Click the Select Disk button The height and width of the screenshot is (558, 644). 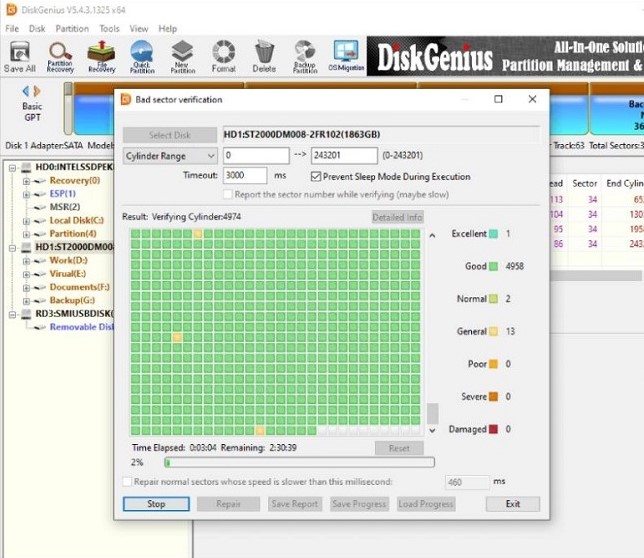(170, 135)
